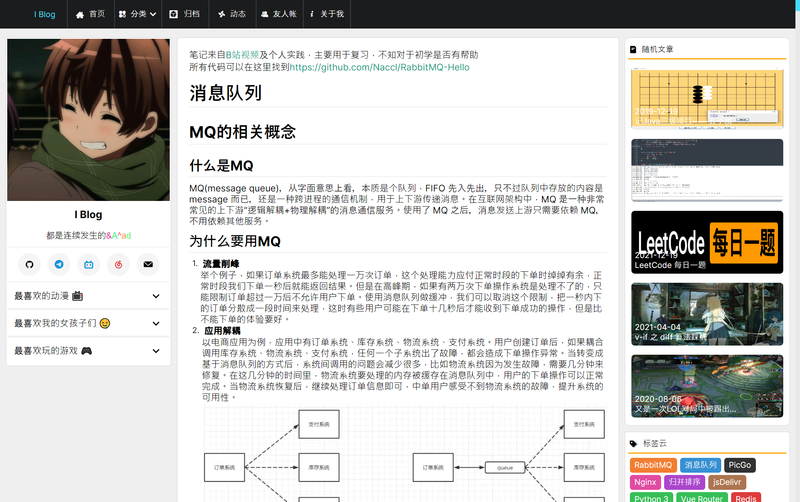
Task: Click the home icon in navbar
Action: click(x=80, y=15)
